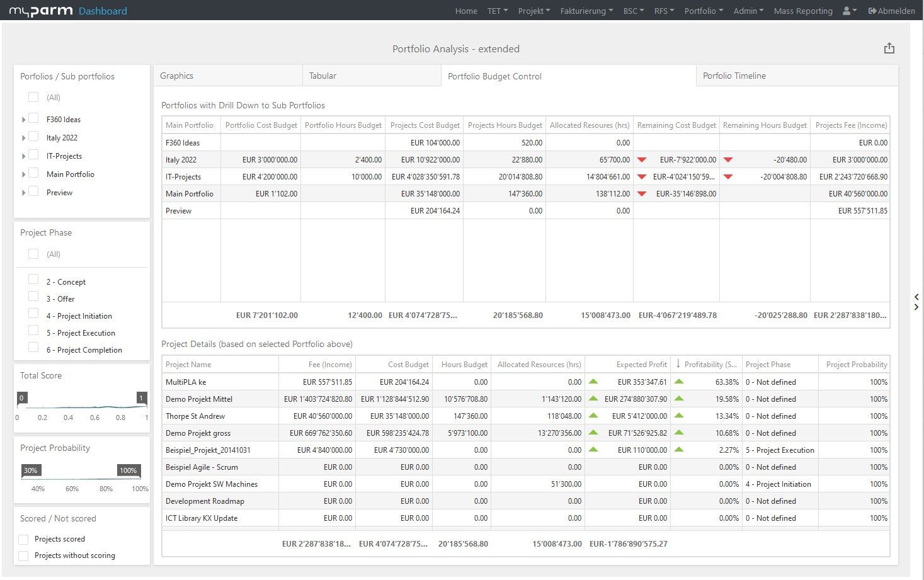Switch to the Graphics tab
Viewport: 924px width, 580px height.
tap(176, 76)
